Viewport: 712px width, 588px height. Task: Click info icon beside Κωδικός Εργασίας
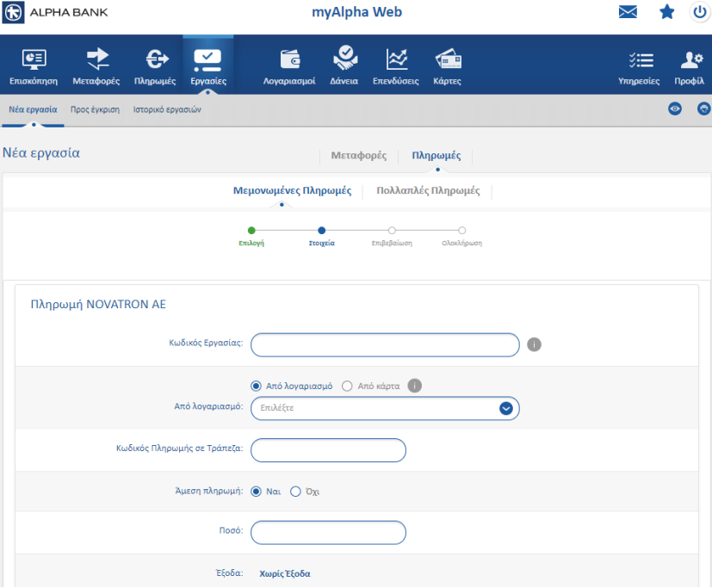534,344
